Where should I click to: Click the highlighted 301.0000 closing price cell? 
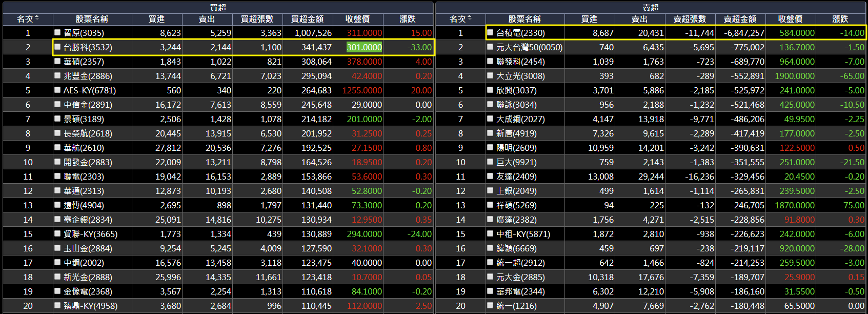(364, 47)
